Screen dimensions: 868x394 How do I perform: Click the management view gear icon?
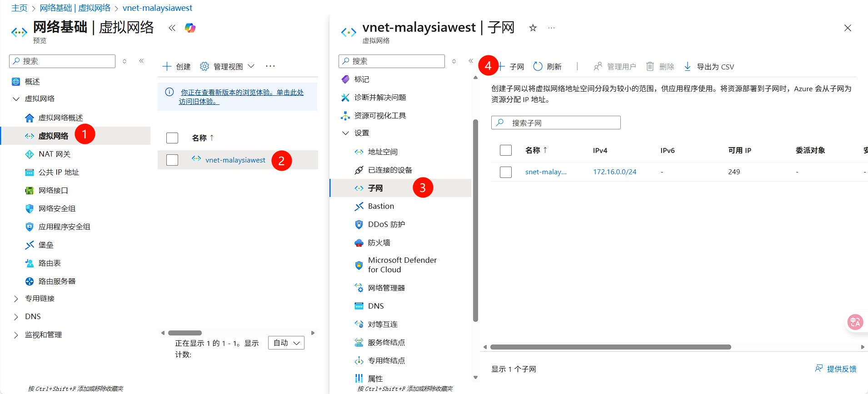click(x=205, y=66)
